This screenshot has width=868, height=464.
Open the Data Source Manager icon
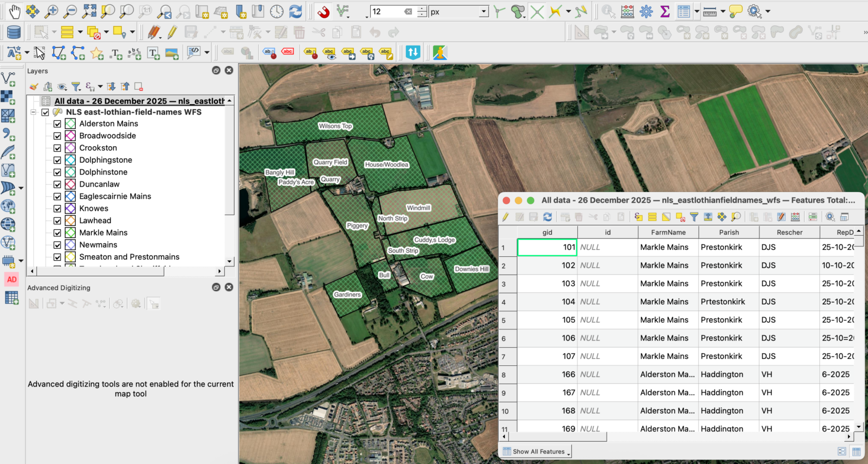(13, 32)
